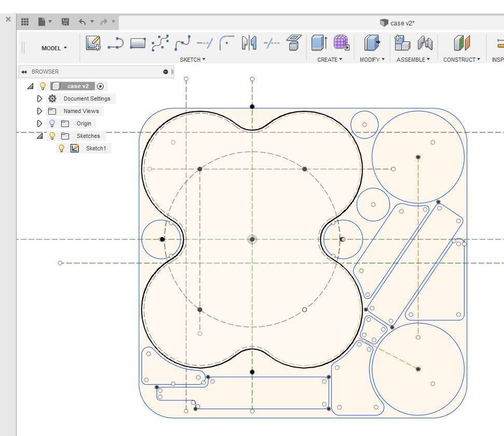
Task: Click the Save icon
Action: 65,22
